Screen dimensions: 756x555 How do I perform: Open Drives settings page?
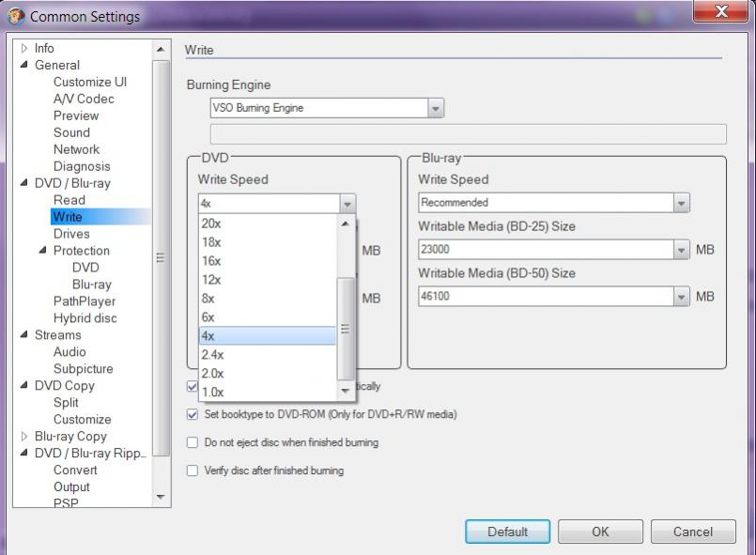tap(71, 234)
